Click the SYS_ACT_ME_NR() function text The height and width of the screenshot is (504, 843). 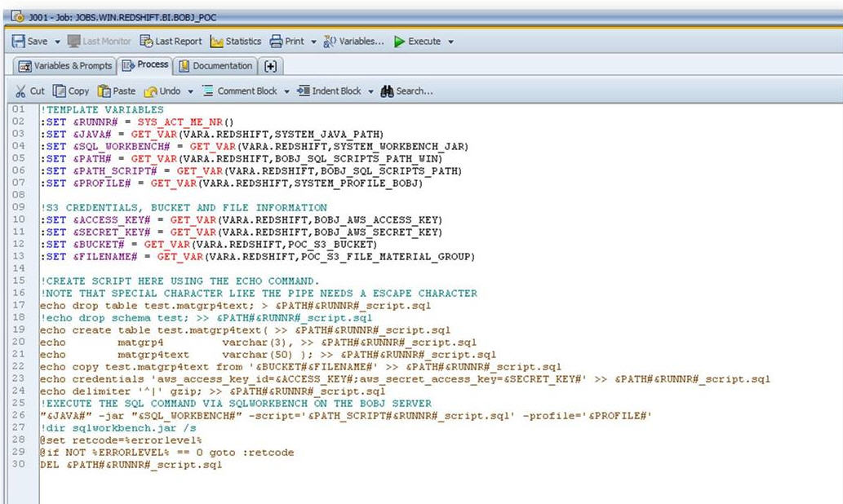185,122
